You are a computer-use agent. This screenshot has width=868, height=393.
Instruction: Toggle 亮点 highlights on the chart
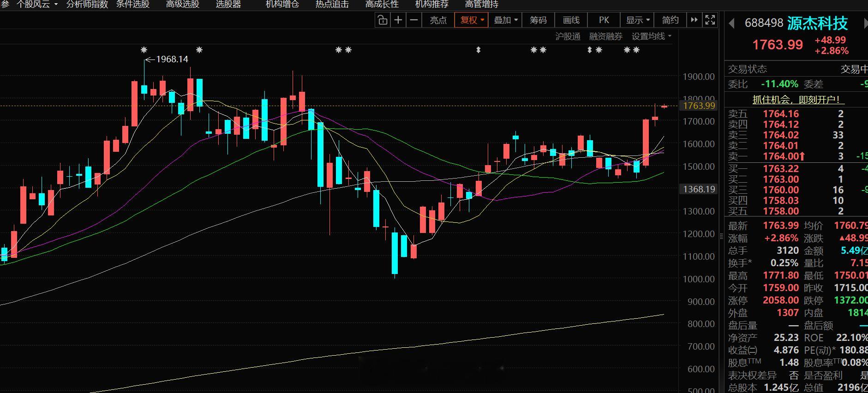pyautogui.click(x=438, y=20)
